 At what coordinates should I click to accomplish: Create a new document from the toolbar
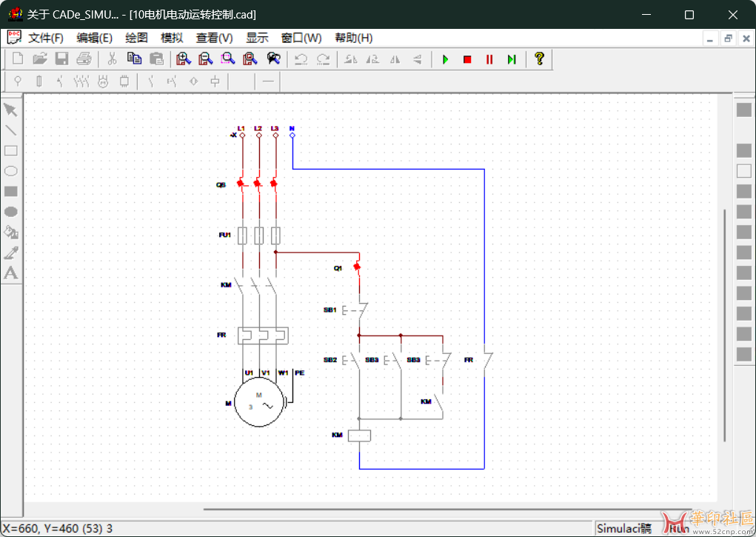tap(18, 59)
